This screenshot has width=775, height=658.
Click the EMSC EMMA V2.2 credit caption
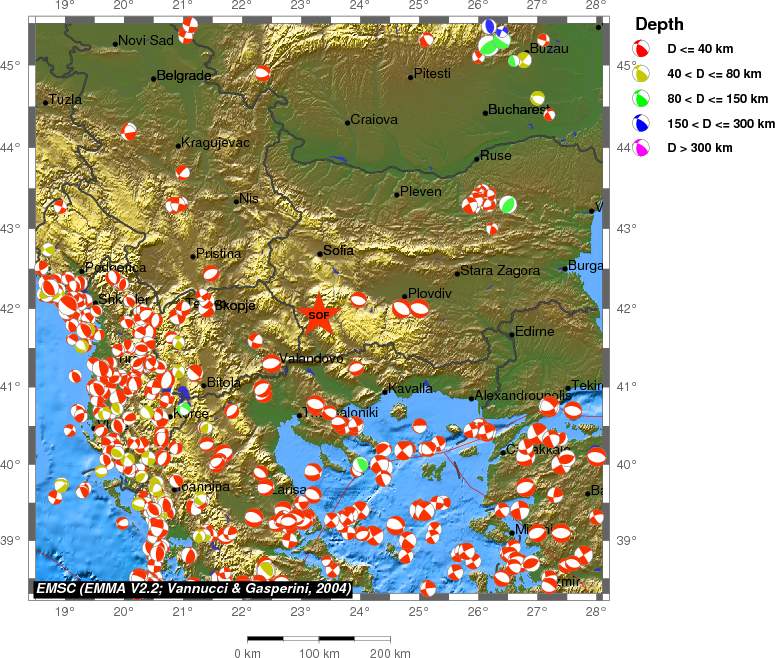(x=194, y=588)
